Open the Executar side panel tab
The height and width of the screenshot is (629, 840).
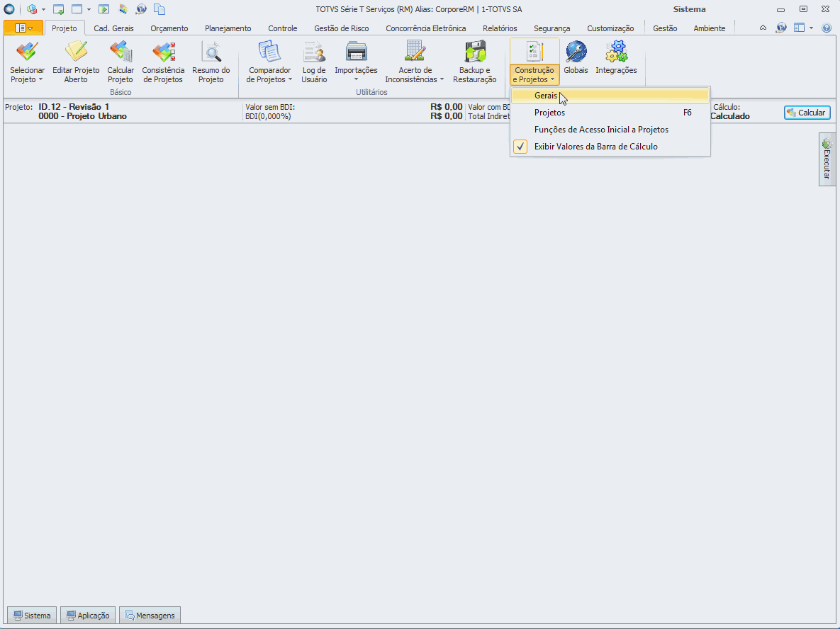coord(827,159)
